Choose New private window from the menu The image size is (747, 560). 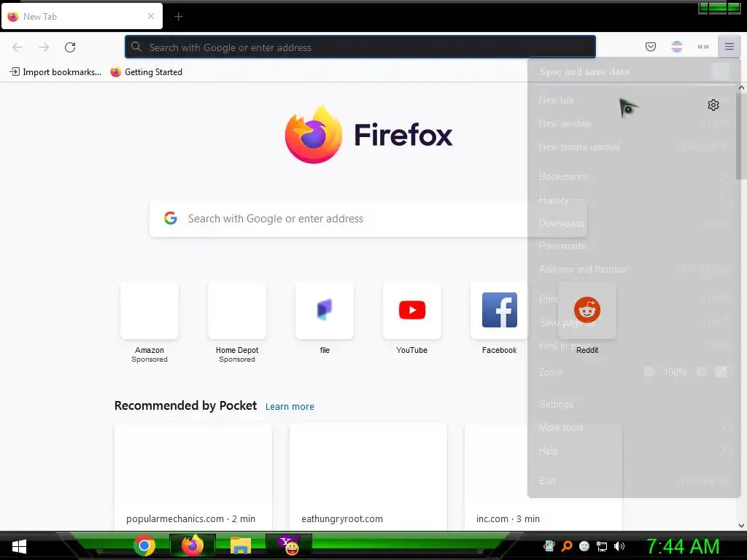(634, 147)
